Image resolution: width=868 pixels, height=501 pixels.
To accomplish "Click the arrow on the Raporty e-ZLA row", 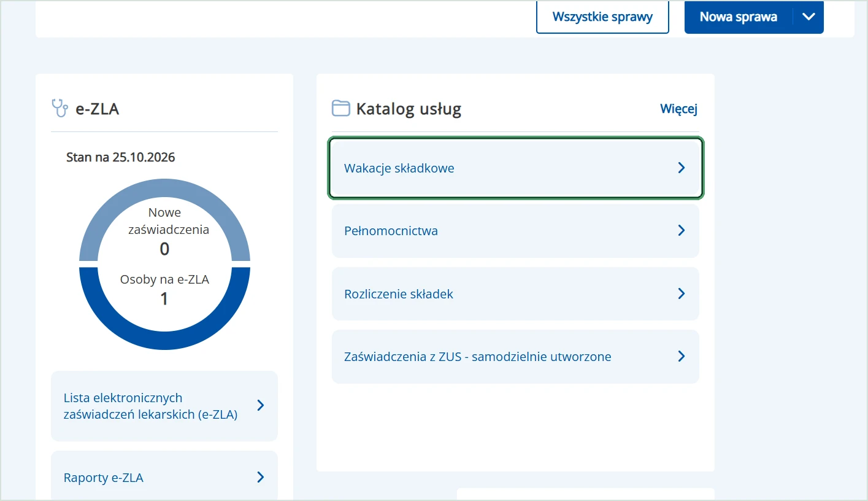I will point(261,477).
